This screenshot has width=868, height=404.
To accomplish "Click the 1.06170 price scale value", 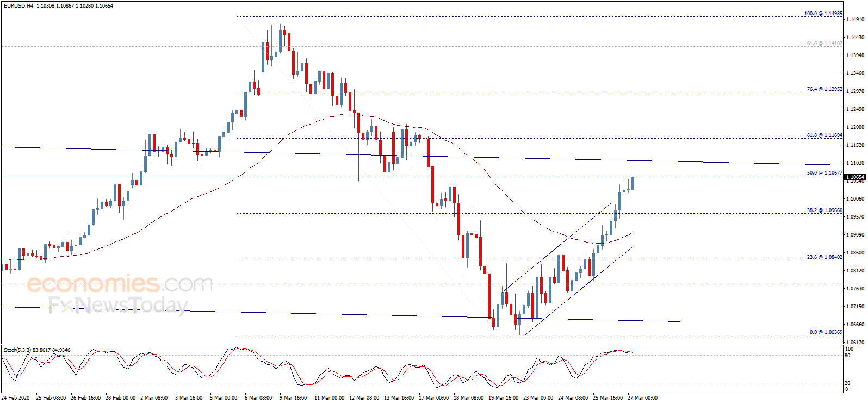I will (x=855, y=343).
